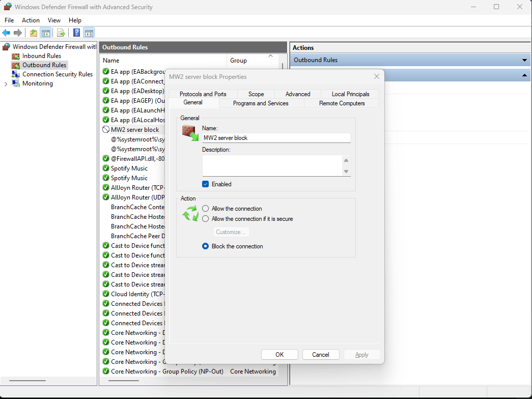Select Outbound Rules in the console tree
This screenshot has width=532, height=399.
(44, 65)
